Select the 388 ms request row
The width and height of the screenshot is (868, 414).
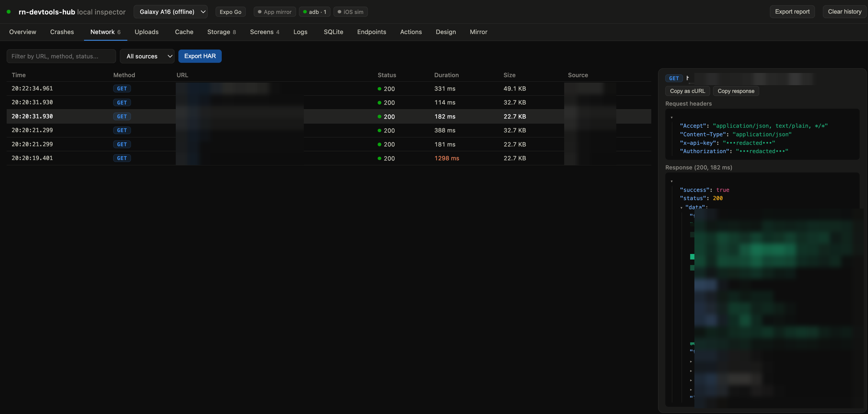click(329, 130)
